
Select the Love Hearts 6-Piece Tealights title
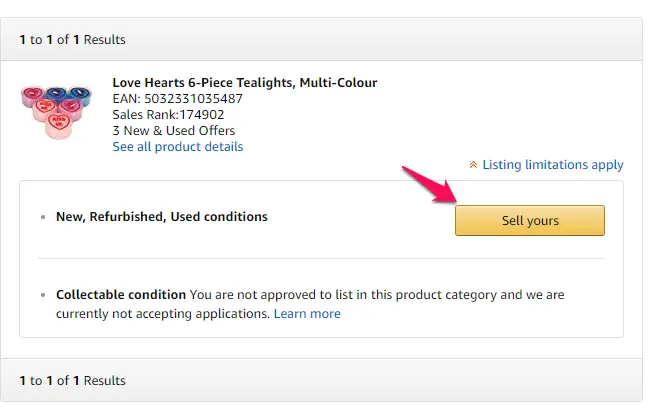(245, 83)
